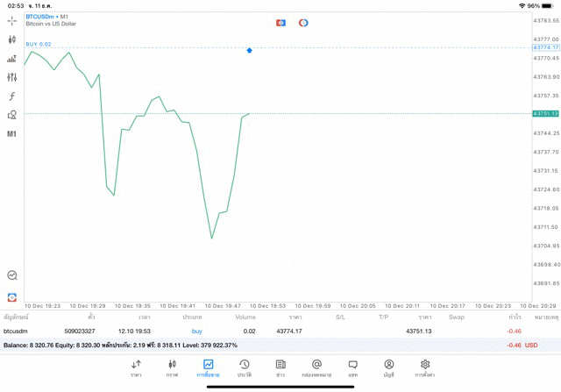Click the Volume column header
Viewport: 561px width, 392px height.
245,316
